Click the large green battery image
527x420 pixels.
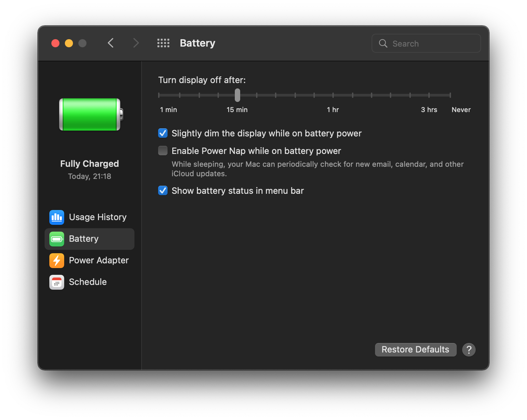[x=91, y=114]
